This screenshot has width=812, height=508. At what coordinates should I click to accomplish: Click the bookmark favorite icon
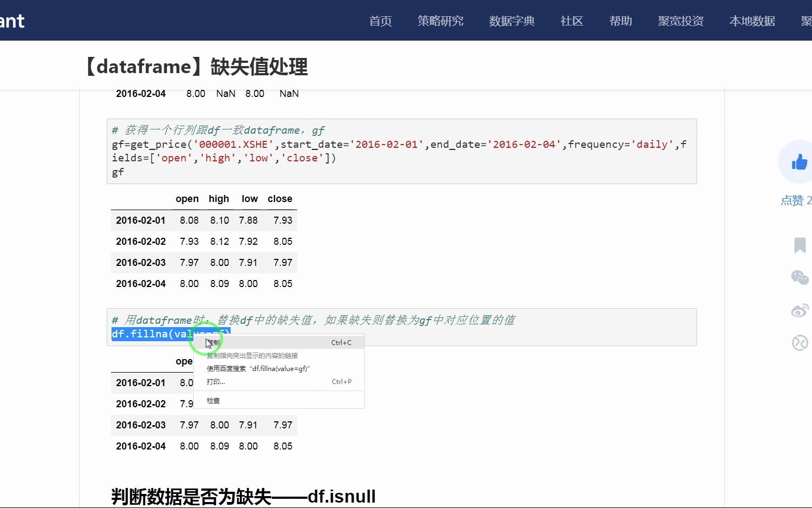800,245
